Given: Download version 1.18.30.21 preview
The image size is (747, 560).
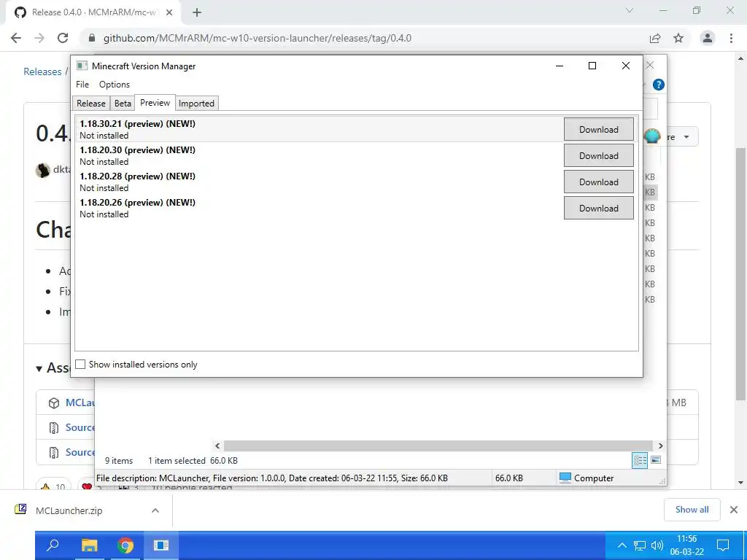Looking at the screenshot, I should [x=598, y=130].
